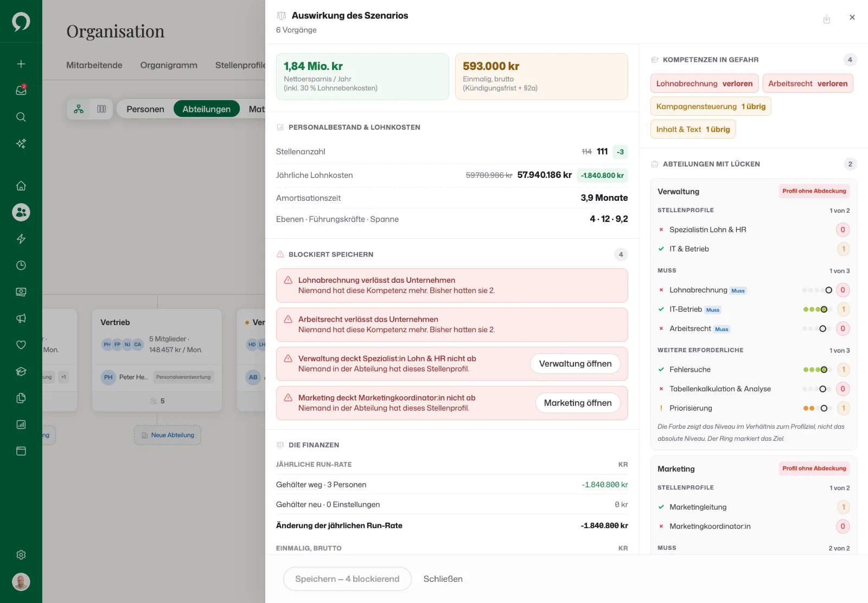The height and width of the screenshot is (603, 868).
Task: Click the Spezialistin Lohn & HR profile row
Action: tap(754, 230)
